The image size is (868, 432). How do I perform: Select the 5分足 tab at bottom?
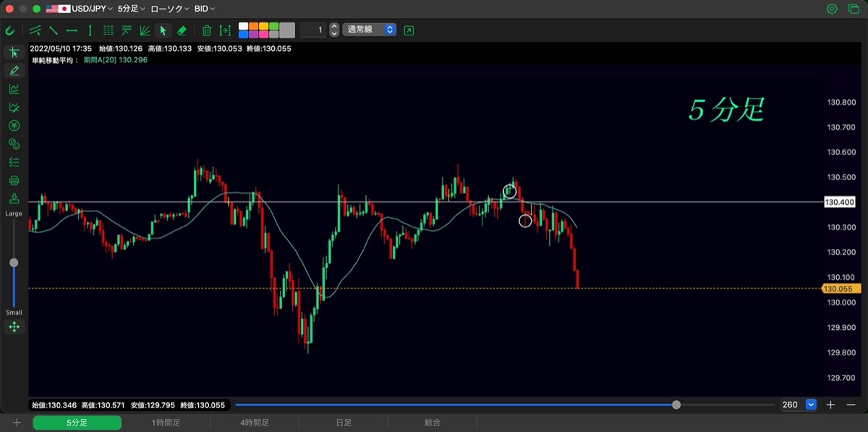[77, 423]
